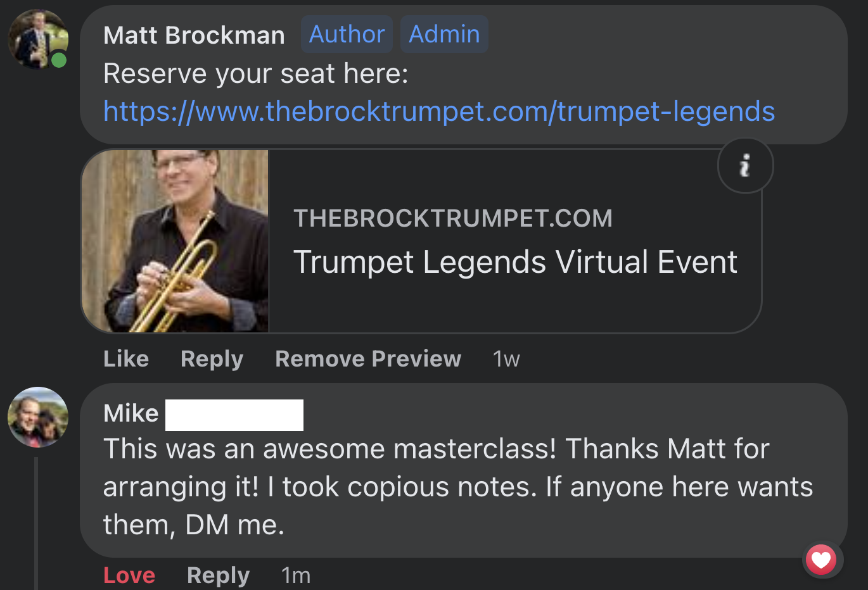Toggle the Love reaction on Mike's comment
This screenshot has width=868, height=590.
click(129, 575)
